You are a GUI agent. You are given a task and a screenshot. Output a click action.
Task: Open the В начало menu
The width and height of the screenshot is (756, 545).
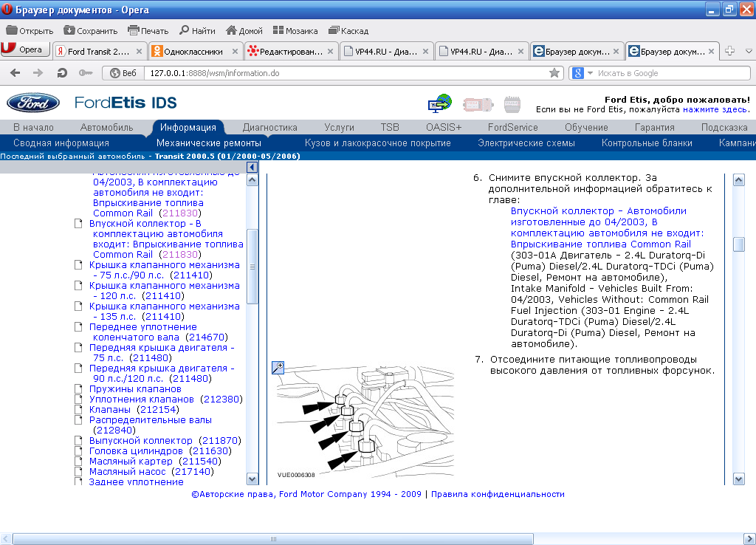33,127
